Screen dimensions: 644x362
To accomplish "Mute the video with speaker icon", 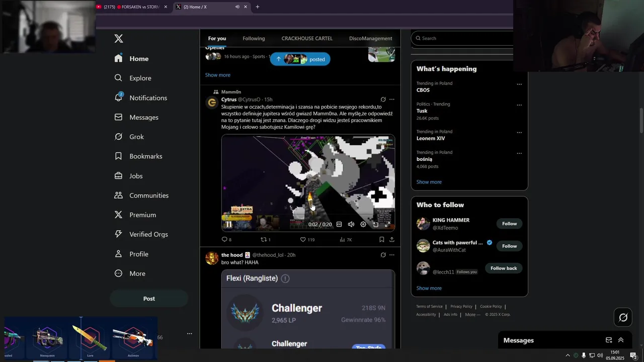I will [x=351, y=224].
